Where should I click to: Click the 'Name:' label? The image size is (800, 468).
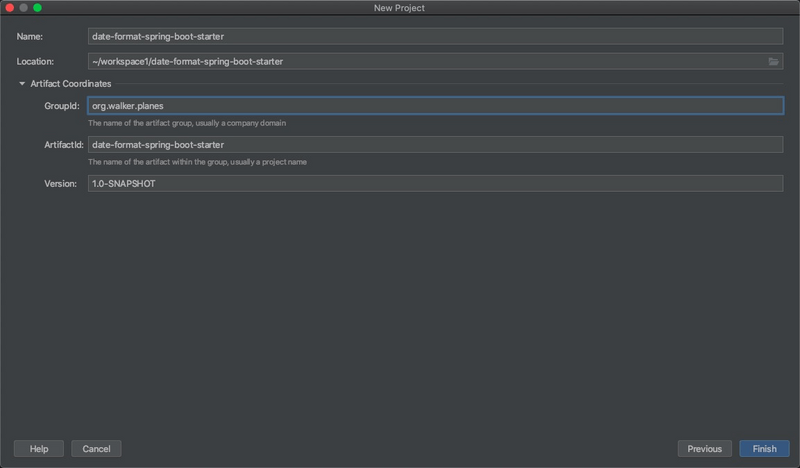click(x=30, y=37)
